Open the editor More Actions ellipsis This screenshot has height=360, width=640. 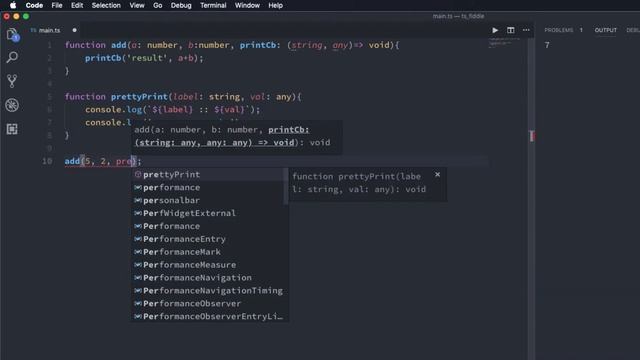click(526, 30)
